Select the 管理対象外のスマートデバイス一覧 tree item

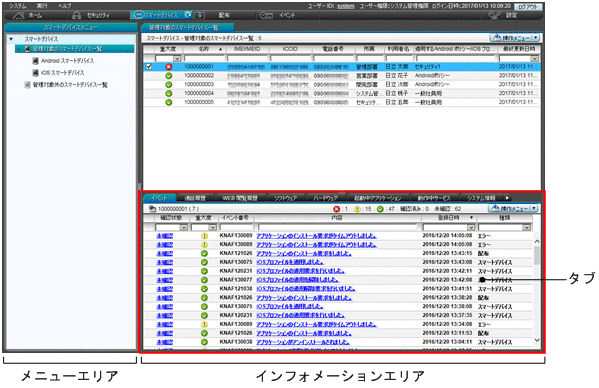pyautogui.click(x=70, y=85)
